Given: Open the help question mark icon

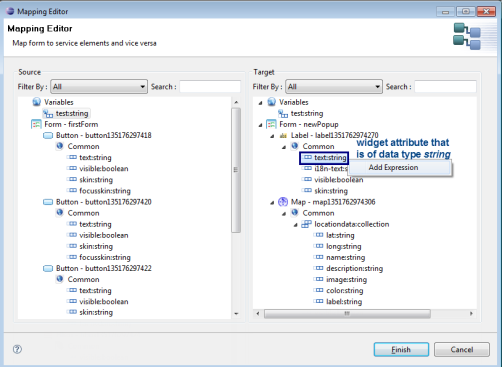Looking at the screenshot, I should click(17, 349).
